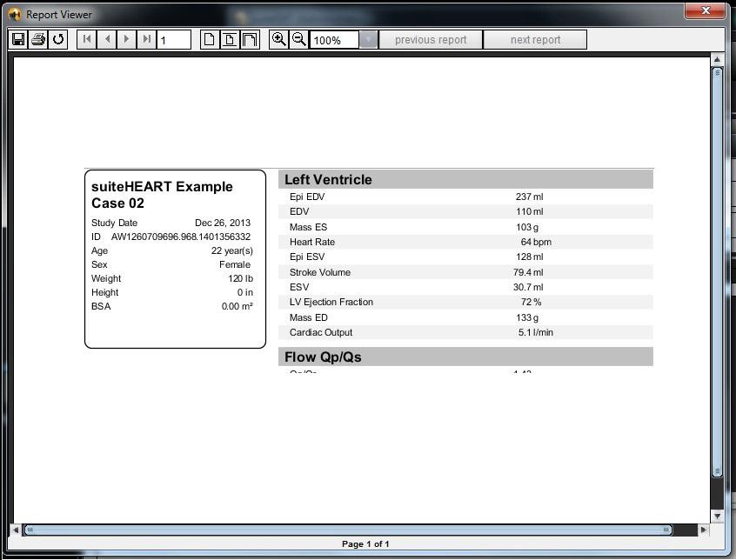
Task: Click the Left Ventricle section heading
Action: pyautogui.click(x=328, y=180)
